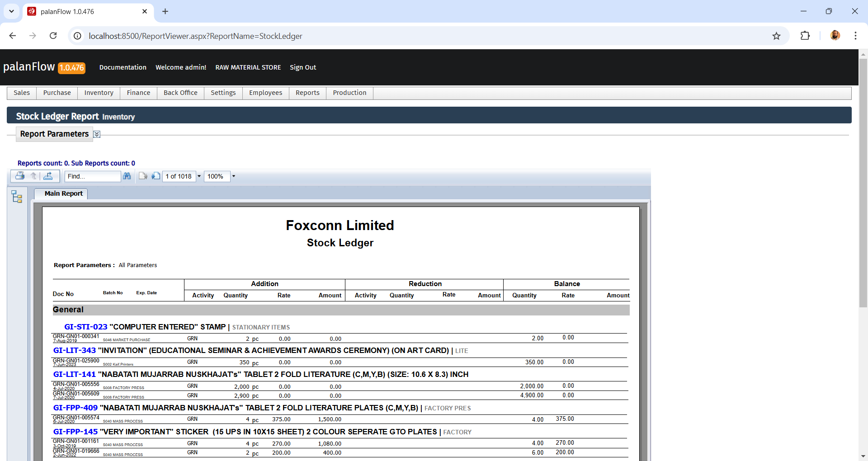Open the Reports menu
Screen dimensions: 868x461
(307, 93)
